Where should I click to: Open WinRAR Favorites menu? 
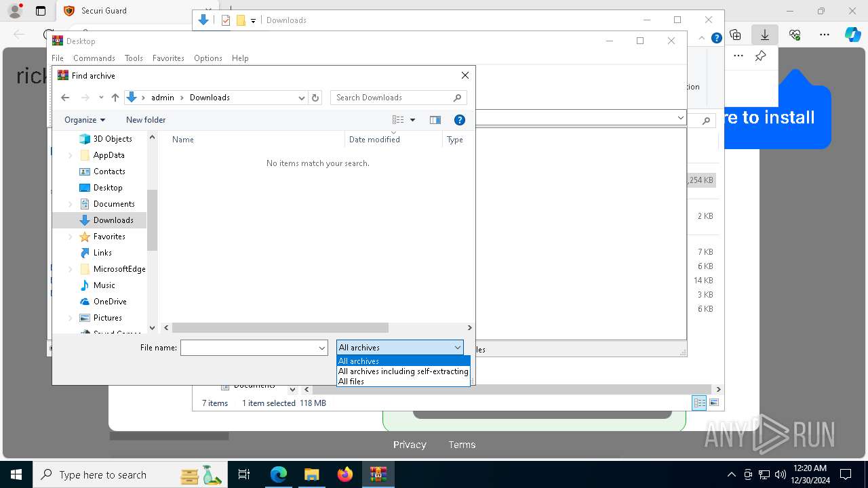point(168,58)
